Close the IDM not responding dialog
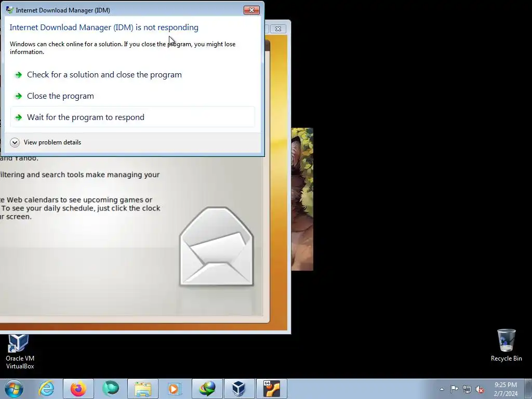Image resolution: width=532 pixels, height=399 pixels. 252,10
